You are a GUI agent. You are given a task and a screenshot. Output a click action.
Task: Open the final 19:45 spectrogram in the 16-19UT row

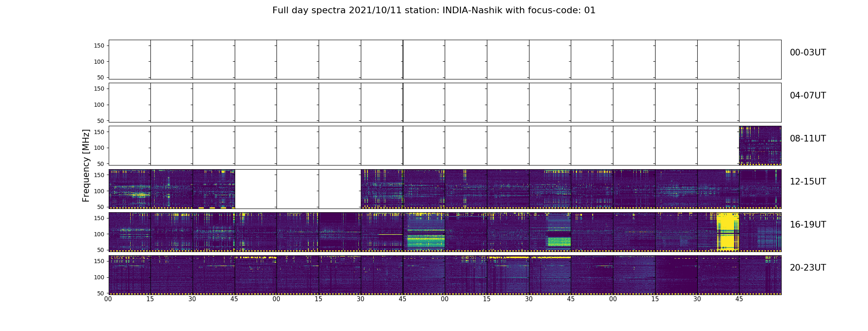pyautogui.click(x=760, y=232)
